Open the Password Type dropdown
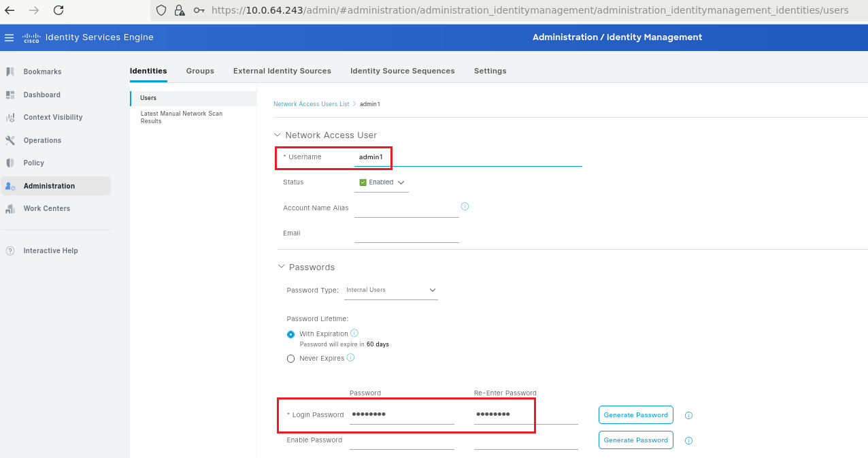This screenshot has height=458, width=868. [x=391, y=290]
